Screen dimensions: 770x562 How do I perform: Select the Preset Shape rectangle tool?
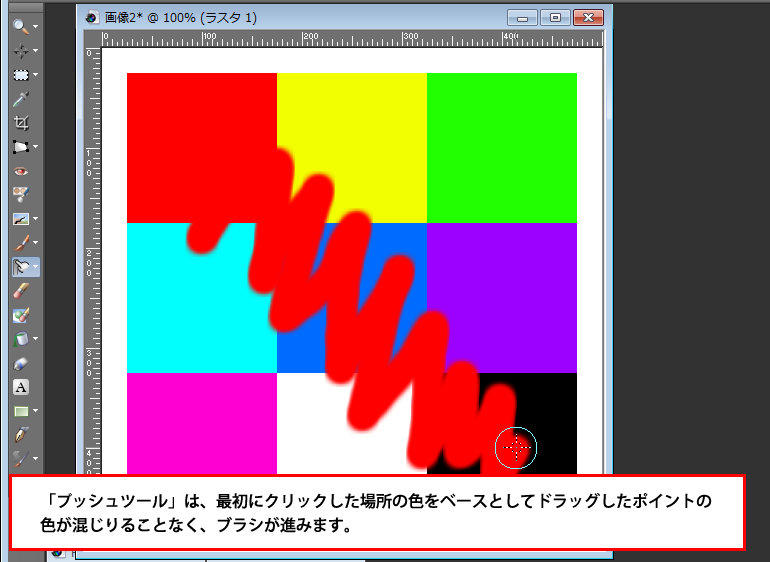click(x=21, y=411)
